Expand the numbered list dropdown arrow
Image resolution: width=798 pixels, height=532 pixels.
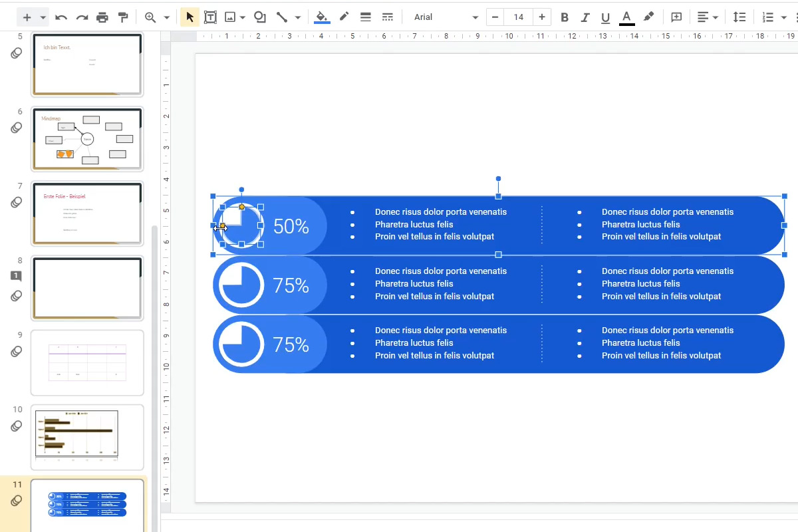783,17
